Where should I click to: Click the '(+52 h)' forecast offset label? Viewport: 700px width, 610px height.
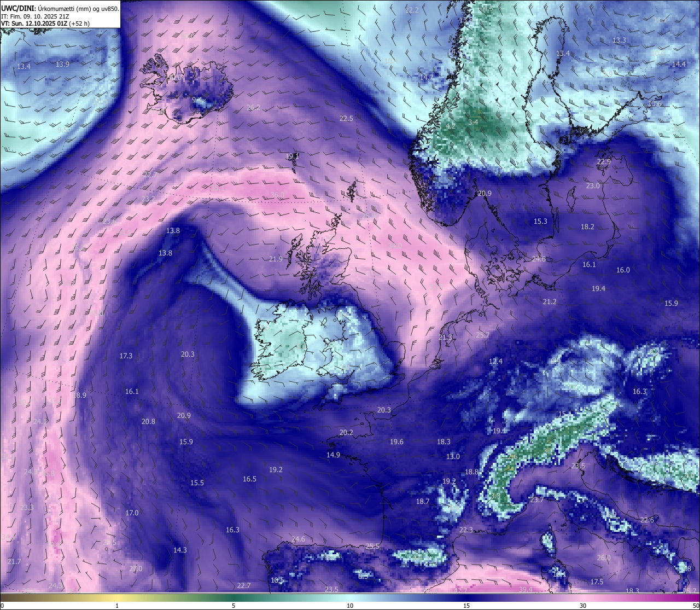[80, 24]
